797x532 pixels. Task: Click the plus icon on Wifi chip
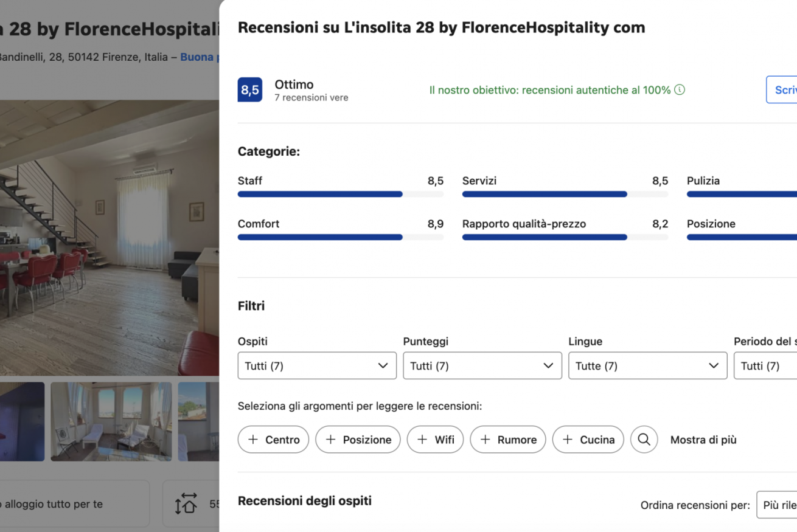[422, 440]
